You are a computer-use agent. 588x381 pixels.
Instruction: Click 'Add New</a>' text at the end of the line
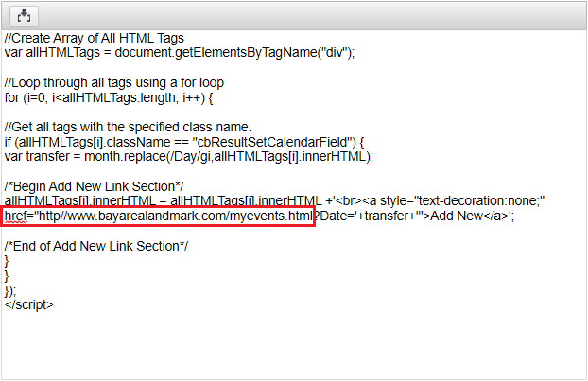click(x=469, y=216)
